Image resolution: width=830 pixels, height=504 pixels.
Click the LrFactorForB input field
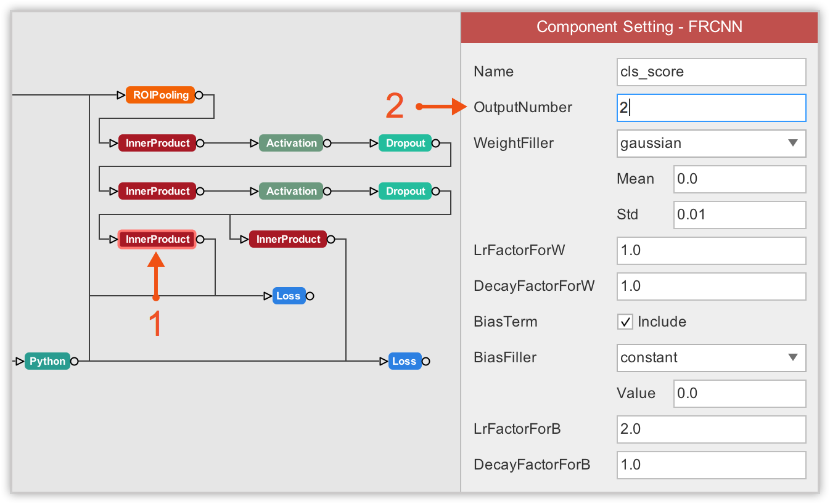coord(711,429)
